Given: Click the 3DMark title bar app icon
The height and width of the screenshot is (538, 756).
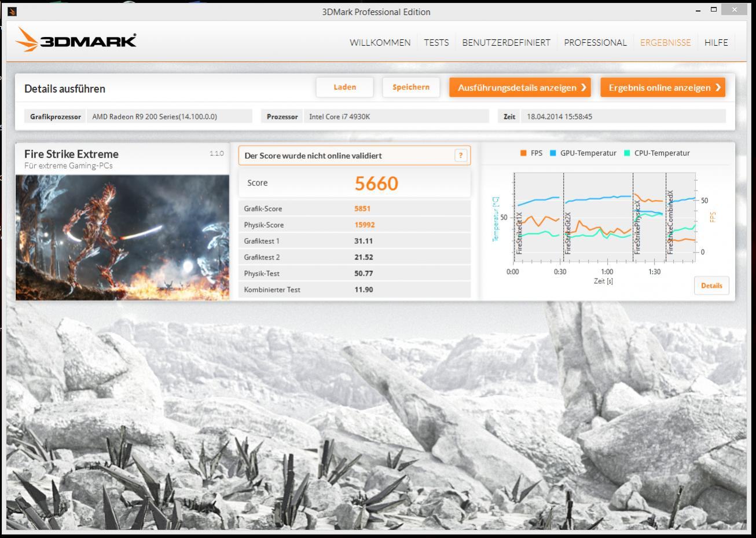Looking at the screenshot, I should pyautogui.click(x=12, y=12).
